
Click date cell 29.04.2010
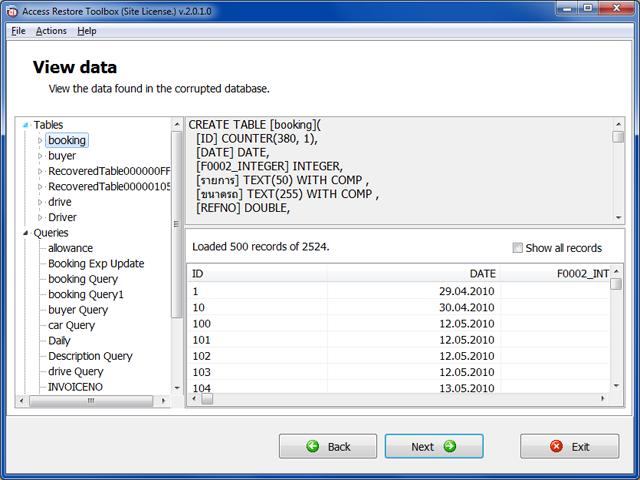[x=413, y=291]
